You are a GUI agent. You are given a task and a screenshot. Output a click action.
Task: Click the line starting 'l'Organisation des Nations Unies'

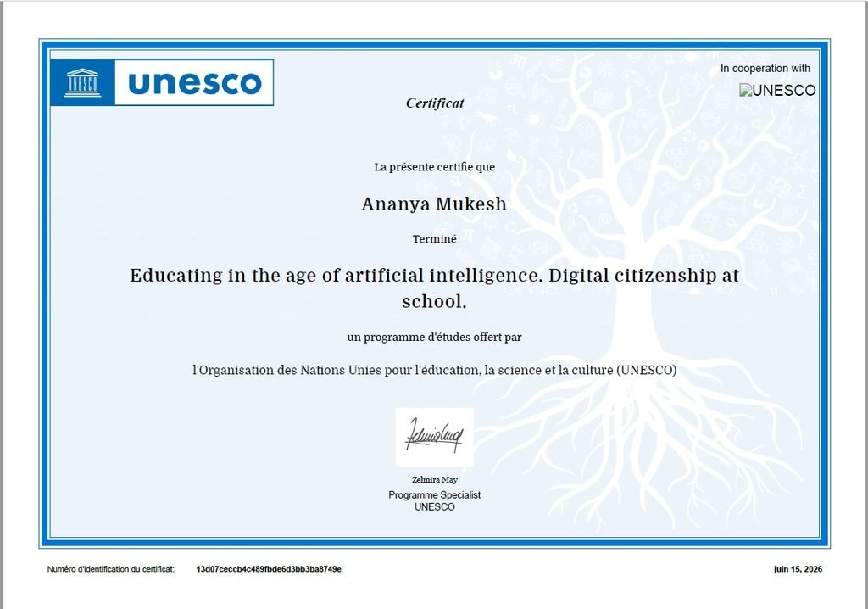[x=435, y=370]
